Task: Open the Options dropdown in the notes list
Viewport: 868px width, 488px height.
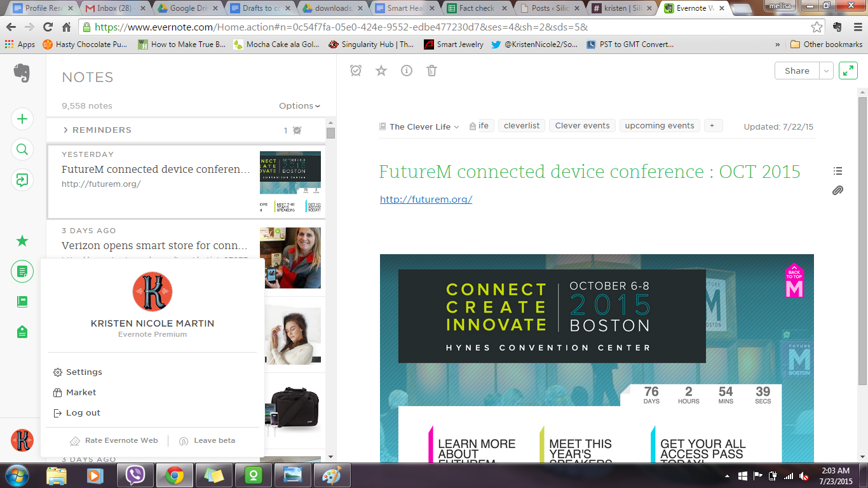Action: (x=300, y=106)
